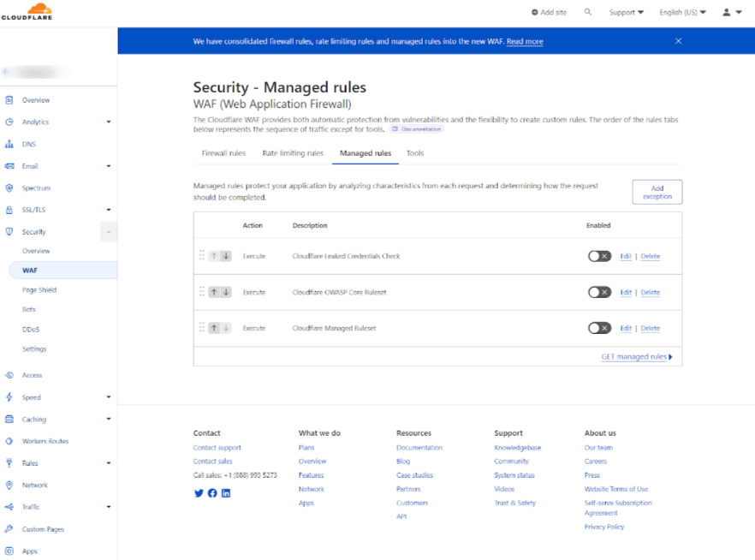Move Leaked Credentials Check rule down
The height and width of the screenshot is (560, 755).
(226, 256)
